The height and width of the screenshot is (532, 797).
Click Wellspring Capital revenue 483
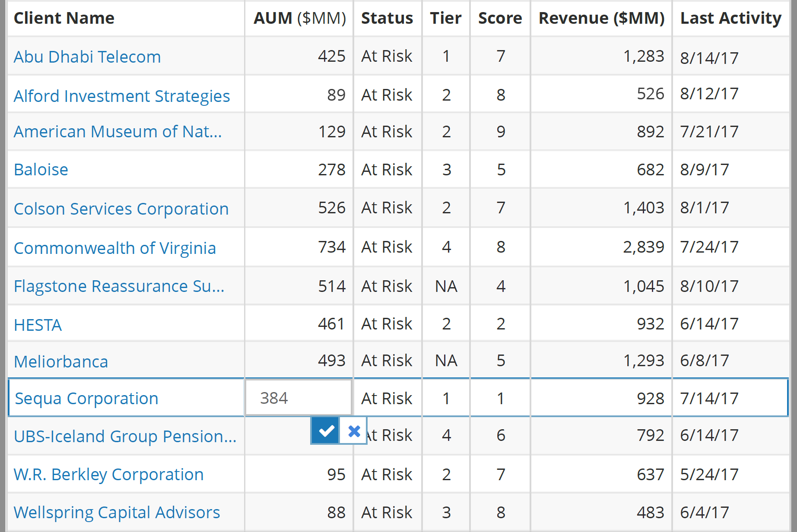point(651,512)
